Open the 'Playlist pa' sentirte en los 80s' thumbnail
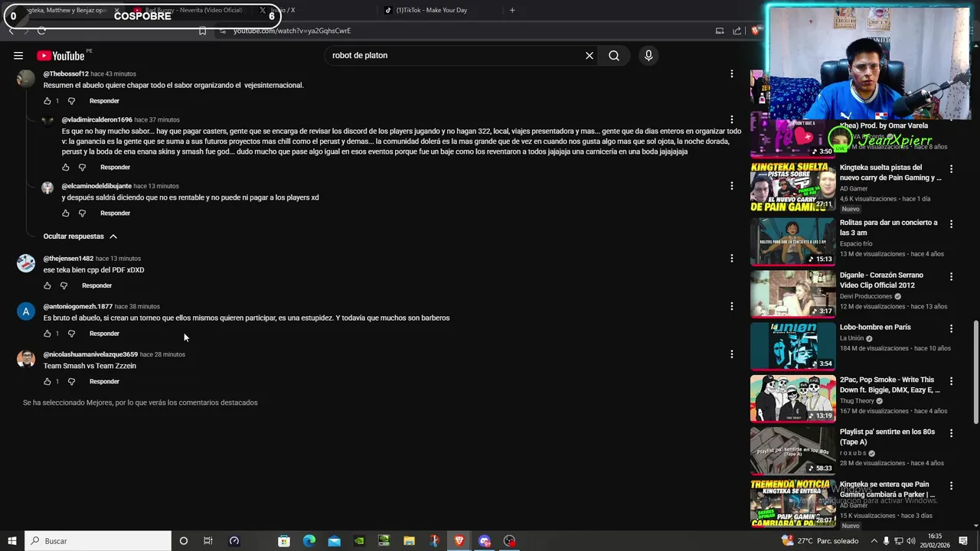Image resolution: width=980 pixels, height=551 pixels. 792,451
